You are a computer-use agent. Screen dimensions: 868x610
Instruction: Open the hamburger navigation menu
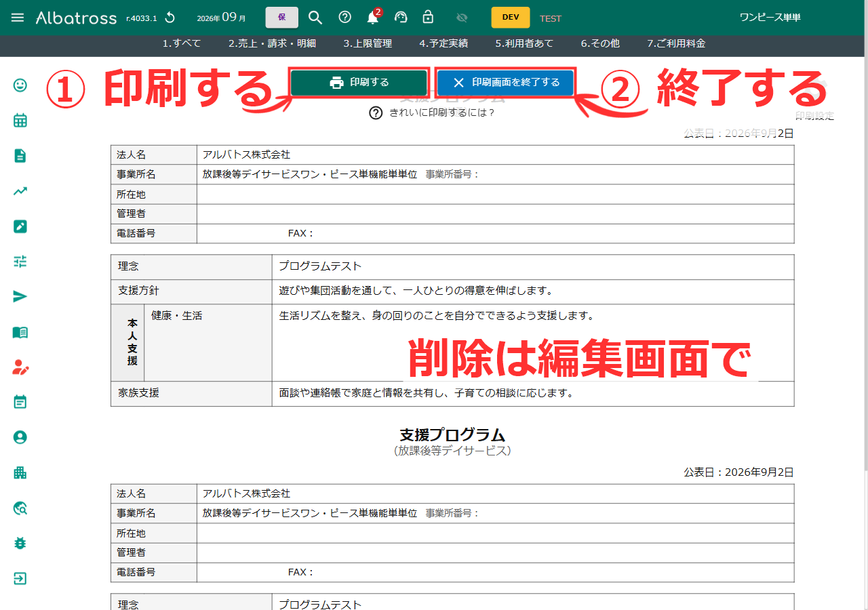coord(18,18)
